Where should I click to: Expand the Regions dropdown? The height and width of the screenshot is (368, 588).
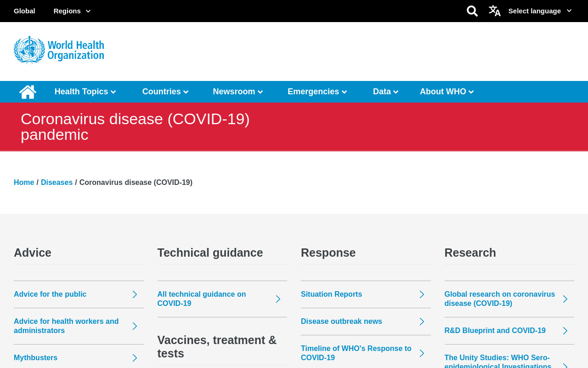tap(72, 11)
